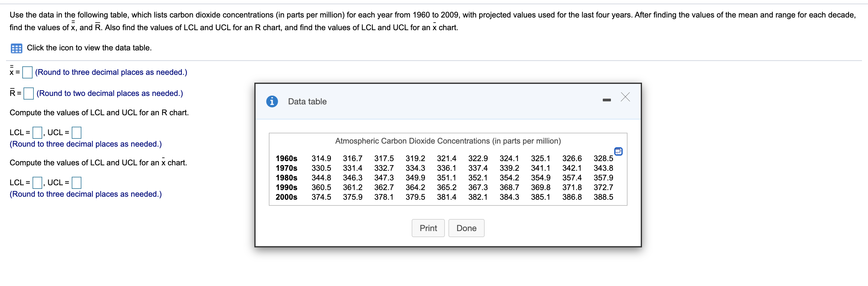Click the data table grid icon
The height and width of the screenshot is (286, 868).
(x=16, y=48)
